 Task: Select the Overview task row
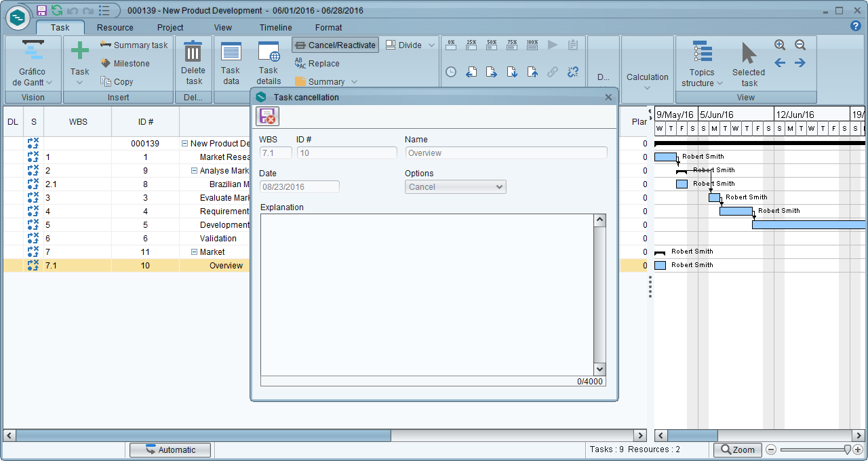coord(325,266)
